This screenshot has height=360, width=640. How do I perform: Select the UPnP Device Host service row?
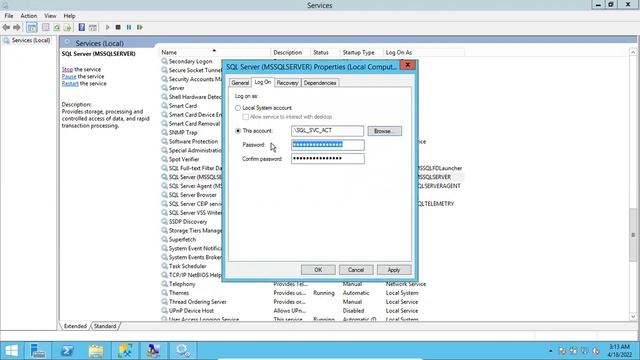312,311
